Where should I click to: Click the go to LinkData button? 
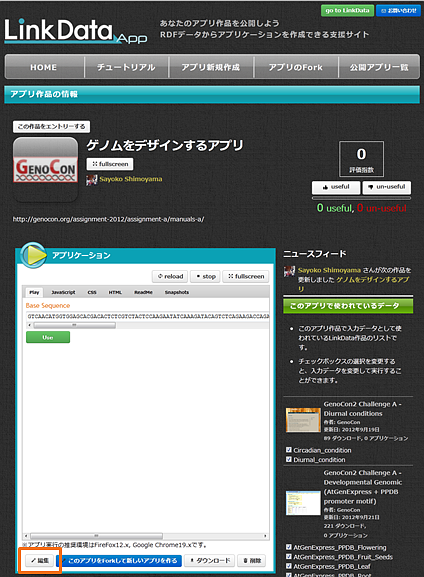click(347, 11)
